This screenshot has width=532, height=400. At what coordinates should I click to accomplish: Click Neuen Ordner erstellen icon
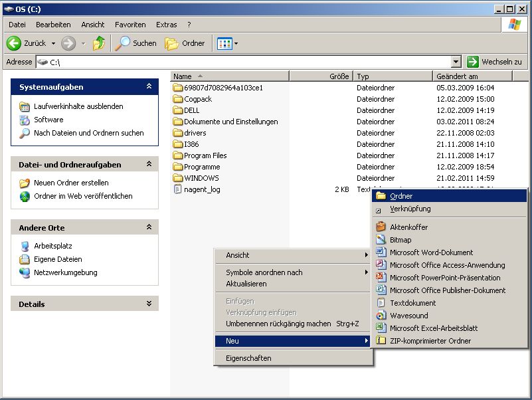(25, 183)
